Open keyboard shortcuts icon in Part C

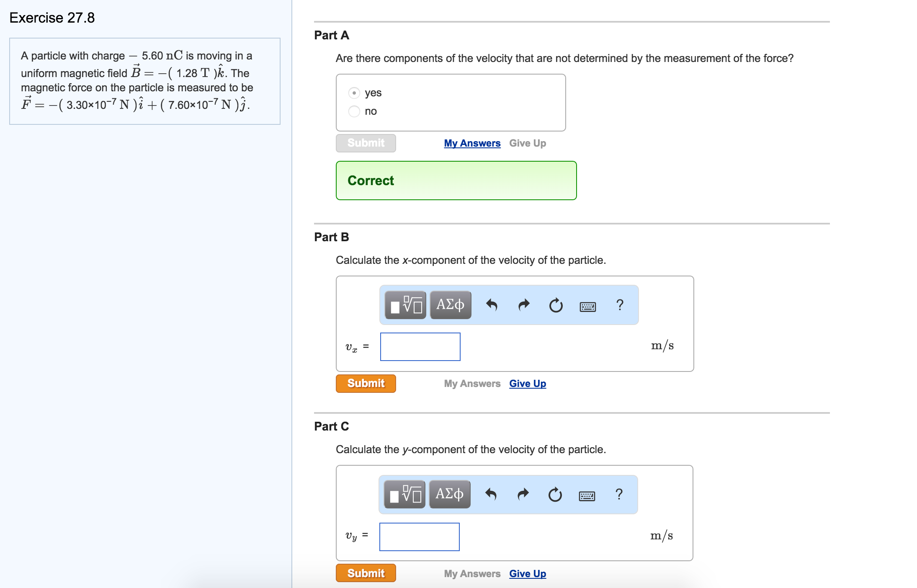[x=587, y=496]
